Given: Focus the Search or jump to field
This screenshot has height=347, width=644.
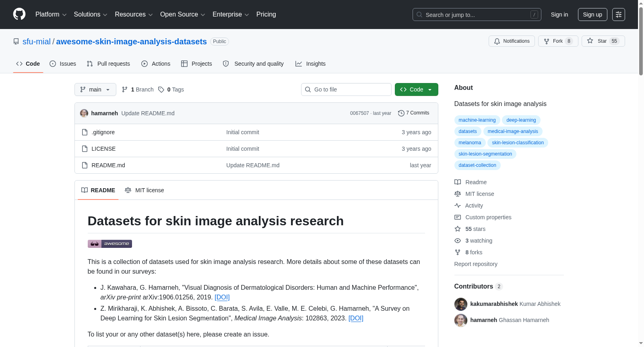Looking at the screenshot, I should [x=477, y=15].
